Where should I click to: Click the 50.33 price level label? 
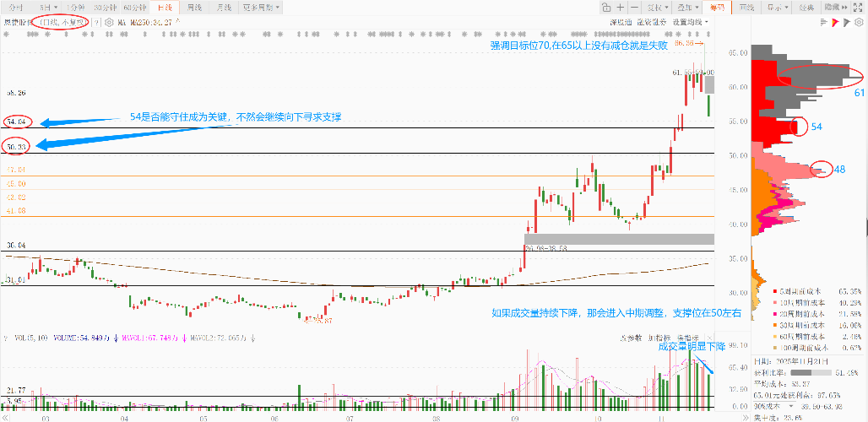pyautogui.click(x=17, y=146)
